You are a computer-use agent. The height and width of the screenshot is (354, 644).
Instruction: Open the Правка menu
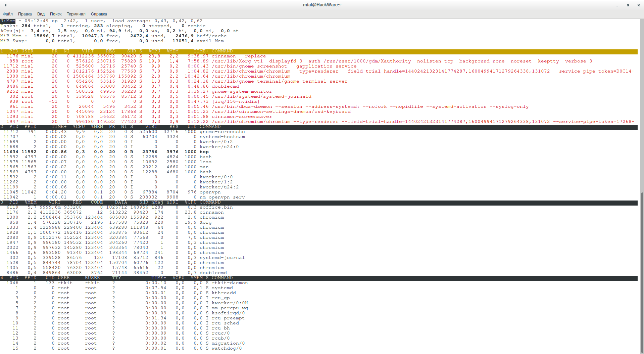pos(25,14)
